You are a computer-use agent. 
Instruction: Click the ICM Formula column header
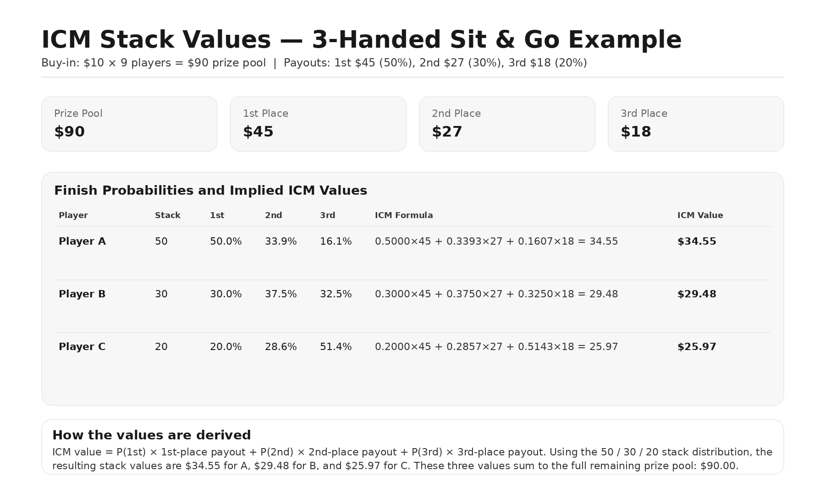click(x=404, y=215)
